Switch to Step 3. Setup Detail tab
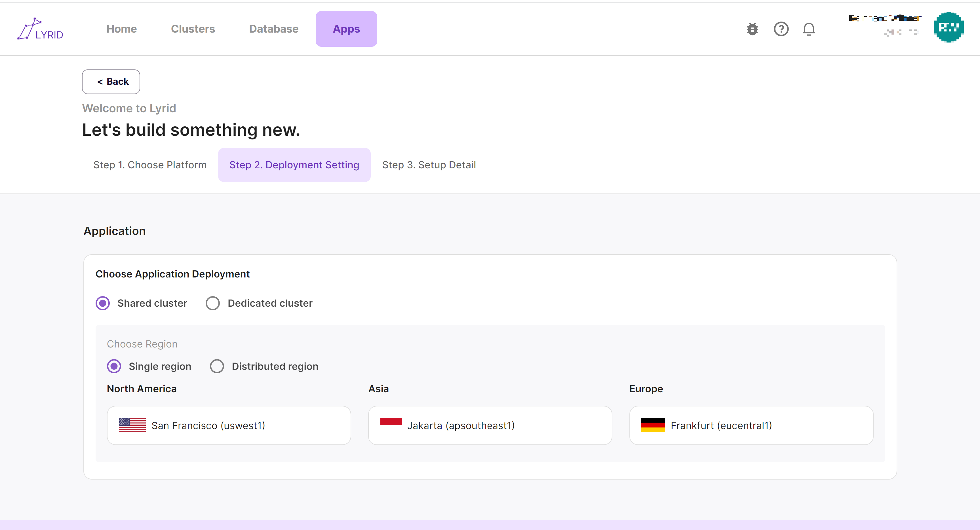 tap(429, 165)
